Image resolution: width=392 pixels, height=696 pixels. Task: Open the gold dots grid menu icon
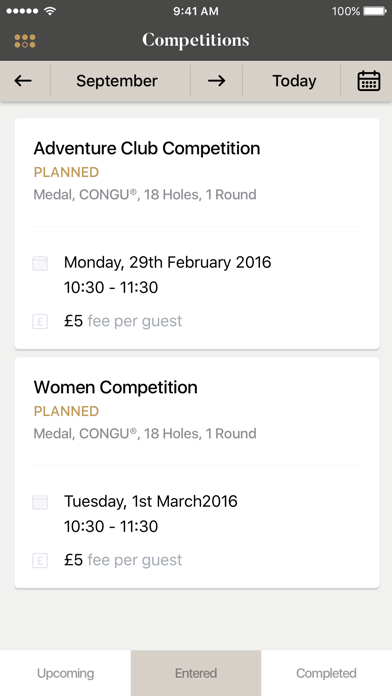pos(25,41)
